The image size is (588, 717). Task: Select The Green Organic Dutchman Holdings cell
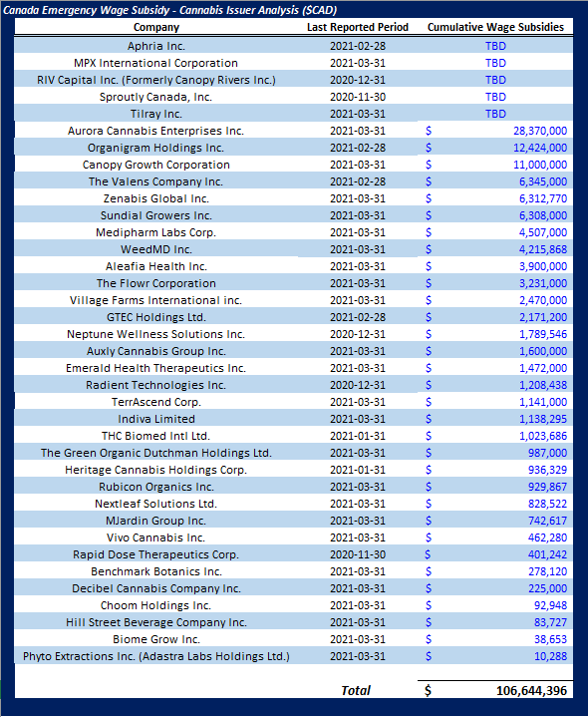pos(156,453)
